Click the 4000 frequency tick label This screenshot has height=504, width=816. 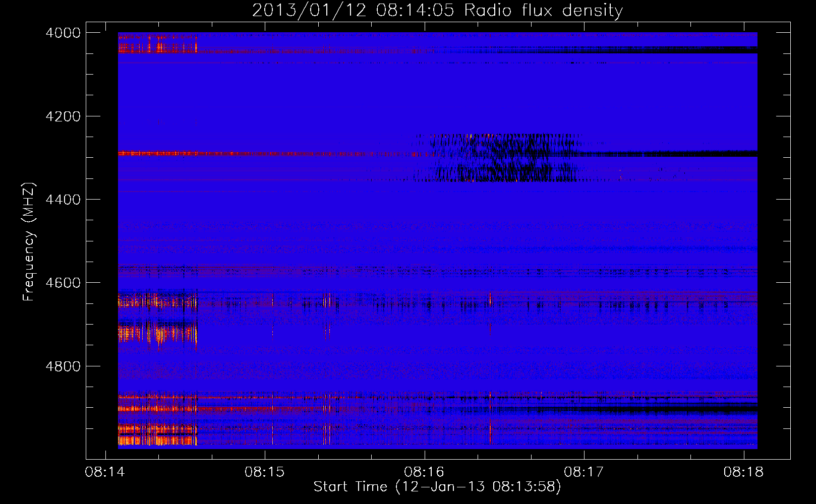pyautogui.click(x=63, y=33)
